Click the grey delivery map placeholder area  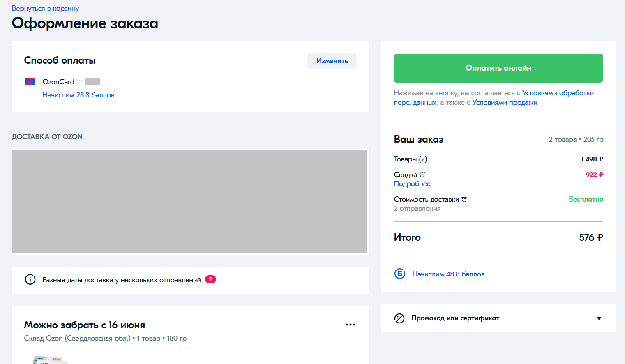[189, 201]
